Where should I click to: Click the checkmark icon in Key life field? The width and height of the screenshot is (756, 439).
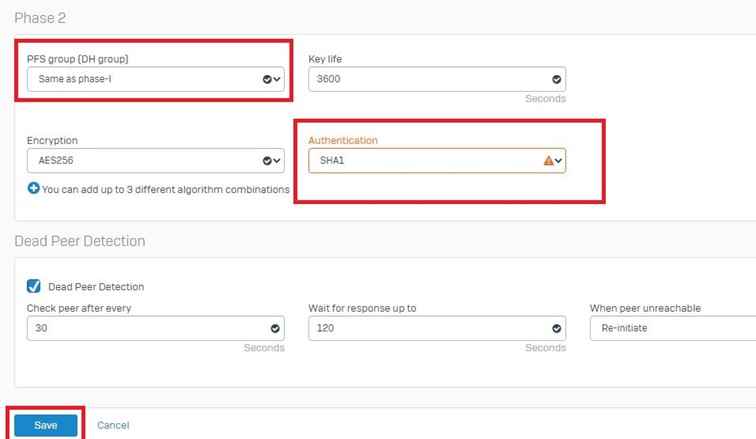[x=556, y=79]
